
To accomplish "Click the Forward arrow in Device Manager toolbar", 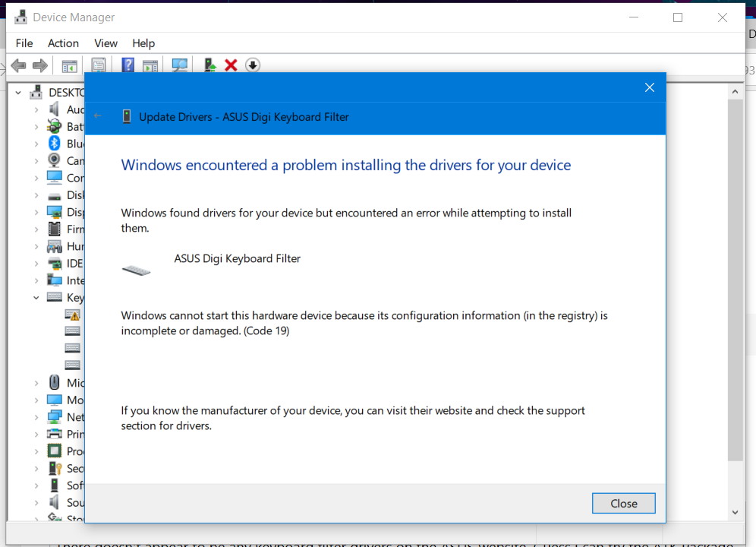I will (40, 65).
